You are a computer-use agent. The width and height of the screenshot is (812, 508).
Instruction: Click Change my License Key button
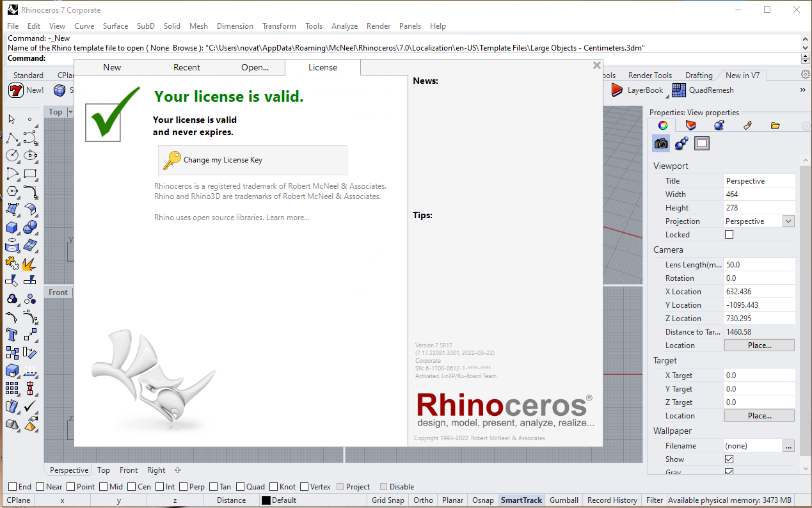coord(253,160)
